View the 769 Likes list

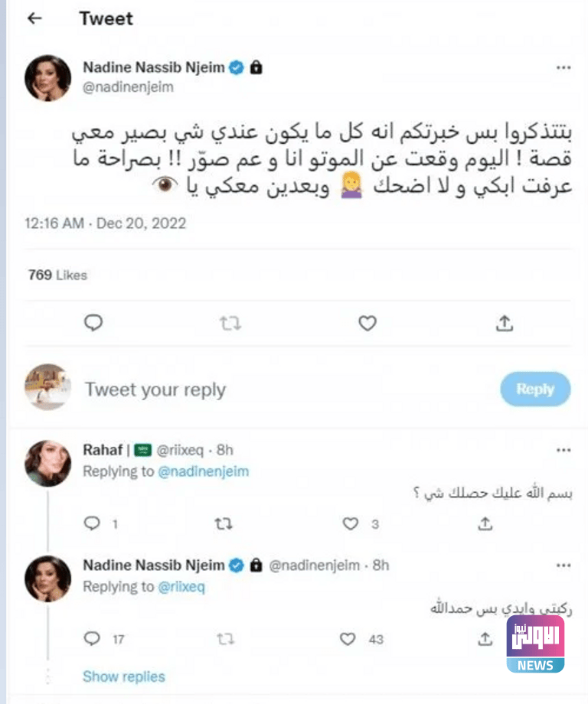point(57,275)
